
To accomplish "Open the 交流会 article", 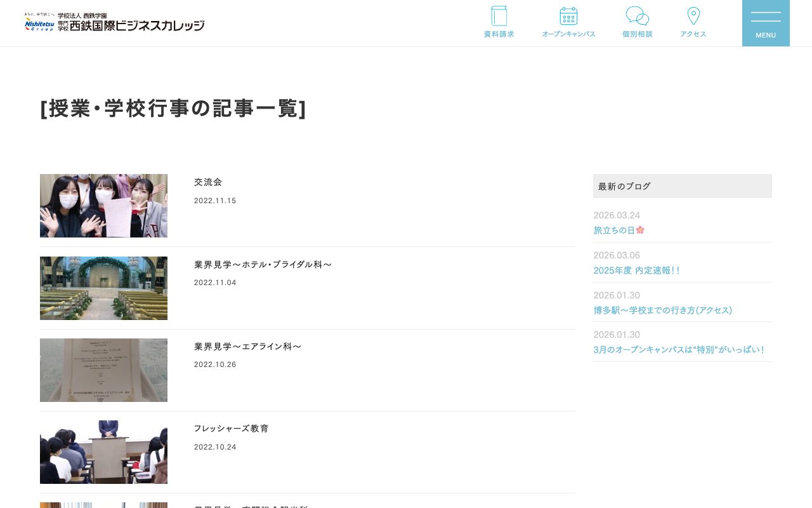I will click(x=208, y=182).
